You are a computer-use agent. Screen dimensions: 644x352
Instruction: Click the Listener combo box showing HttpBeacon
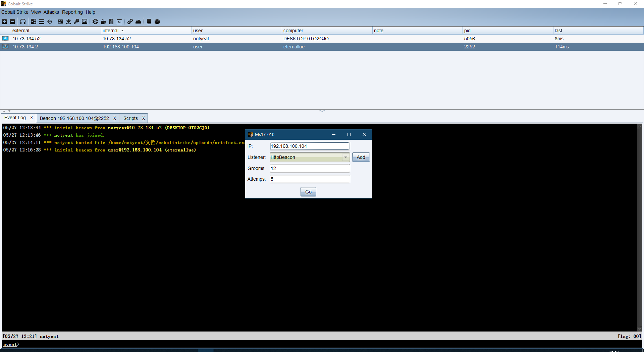pyautogui.click(x=310, y=157)
